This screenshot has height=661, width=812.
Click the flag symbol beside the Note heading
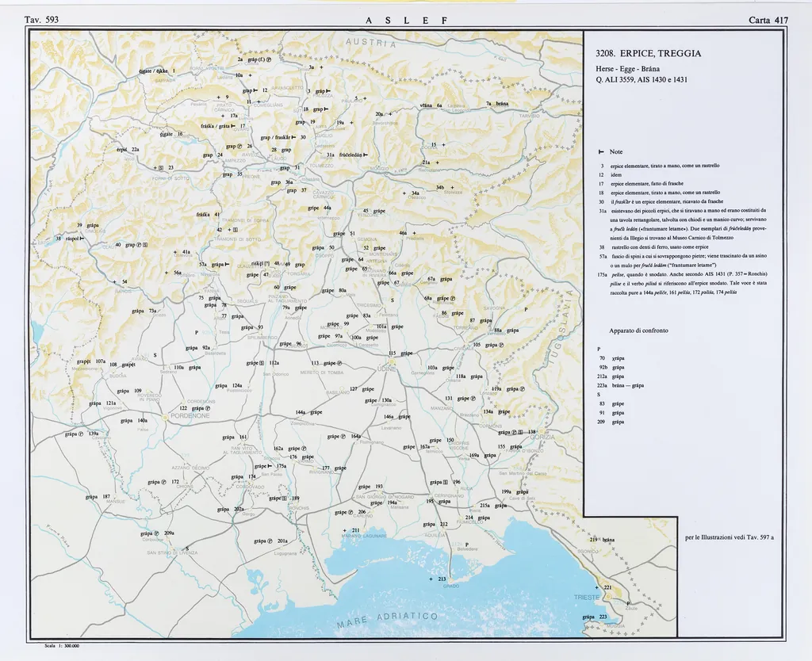601,151
